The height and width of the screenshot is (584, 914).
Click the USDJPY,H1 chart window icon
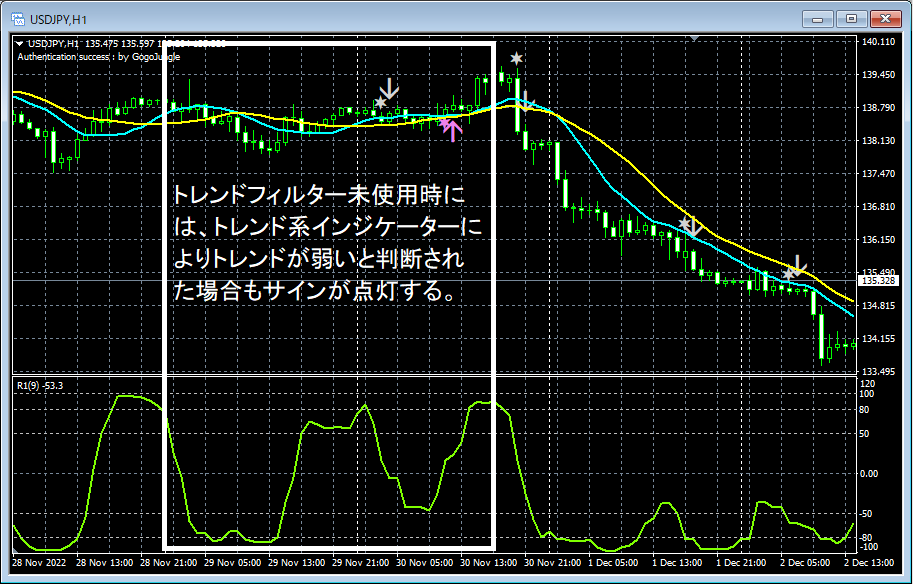[18, 19]
